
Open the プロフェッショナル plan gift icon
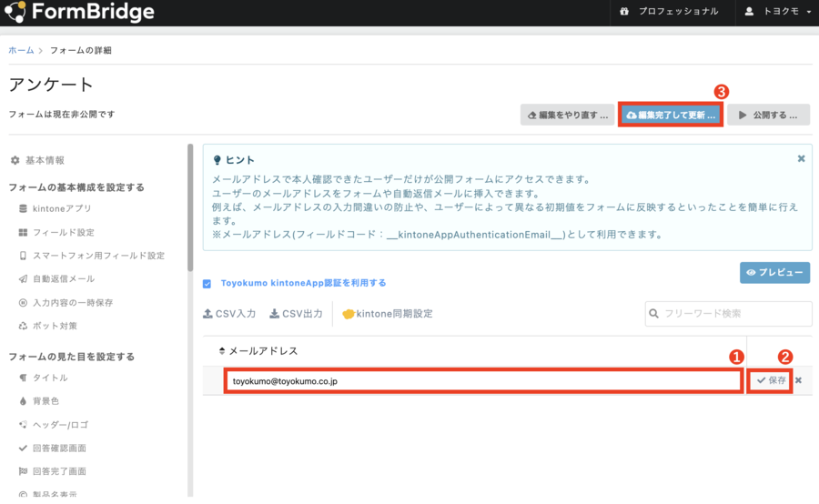point(624,12)
